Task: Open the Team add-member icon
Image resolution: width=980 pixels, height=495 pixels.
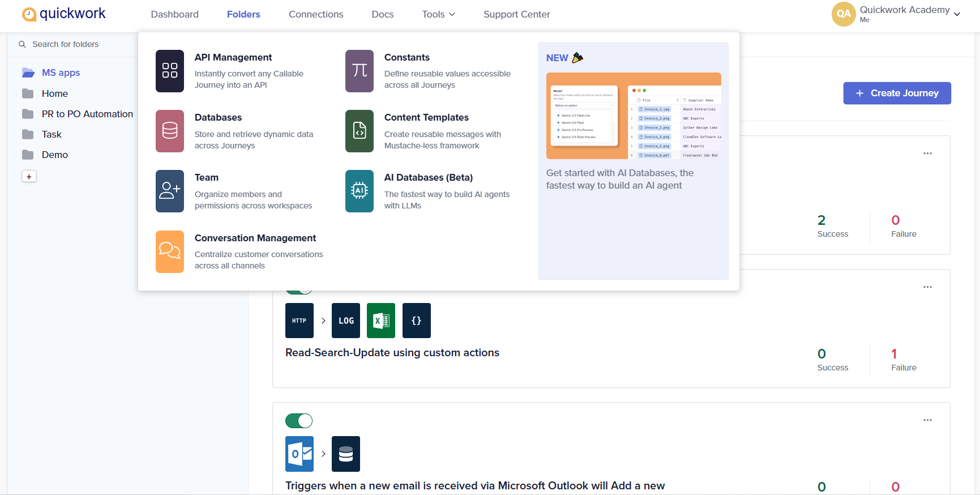Action: click(170, 191)
